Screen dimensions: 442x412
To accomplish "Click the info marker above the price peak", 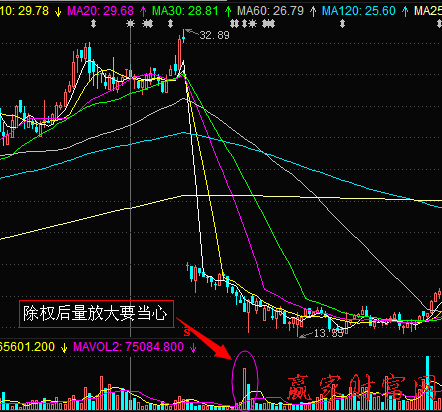I will [x=170, y=24].
